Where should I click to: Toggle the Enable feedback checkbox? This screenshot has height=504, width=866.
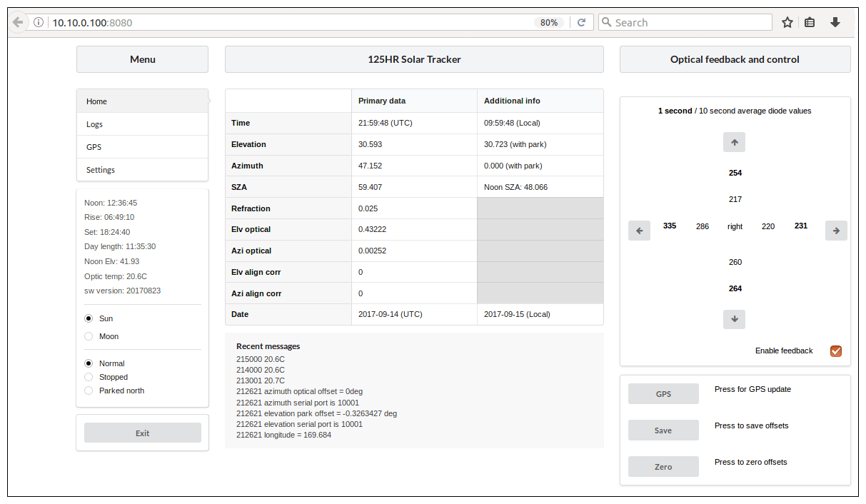836,351
